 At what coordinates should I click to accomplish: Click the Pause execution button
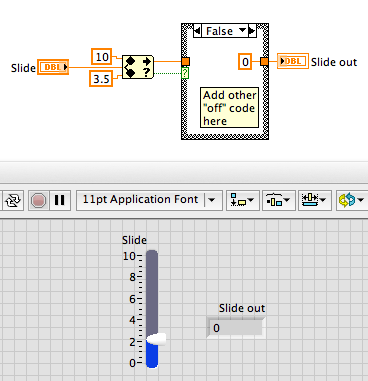(x=60, y=200)
